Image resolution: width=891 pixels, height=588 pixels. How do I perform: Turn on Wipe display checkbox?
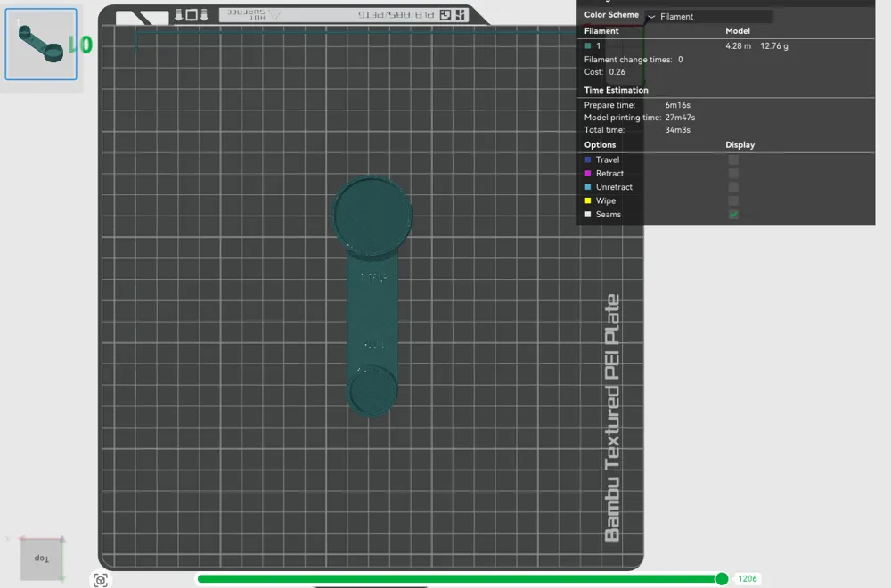tap(733, 201)
